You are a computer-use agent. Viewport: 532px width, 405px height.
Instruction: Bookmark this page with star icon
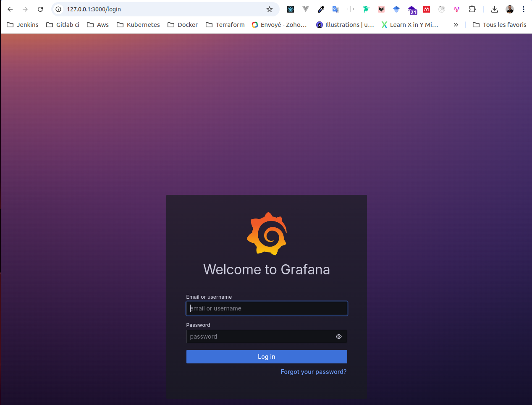tap(270, 9)
